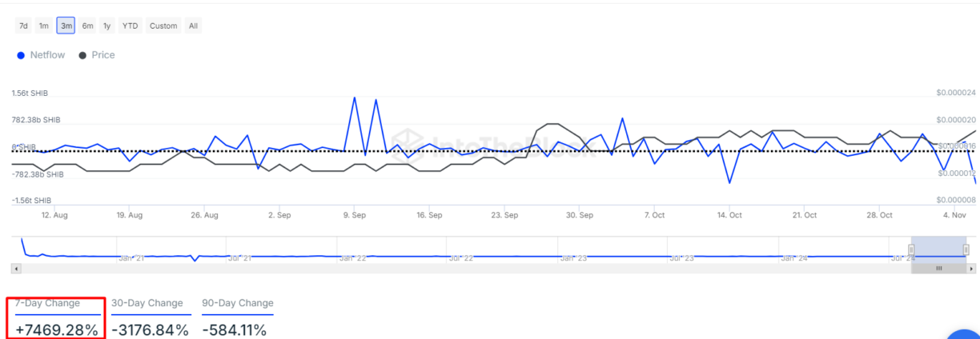Select the 7d time range button
This screenshot has width=980, height=339.
click(x=24, y=26)
